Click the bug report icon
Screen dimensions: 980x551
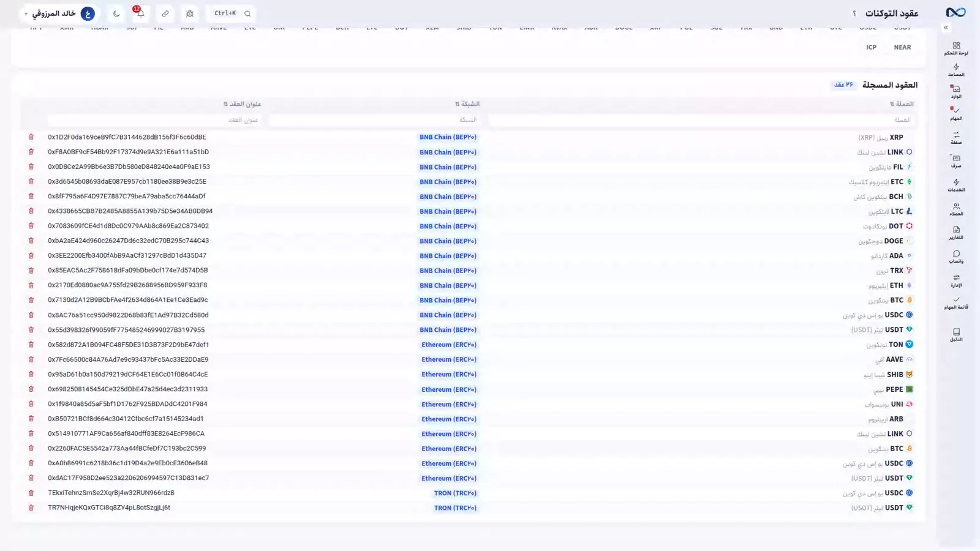(x=190, y=13)
